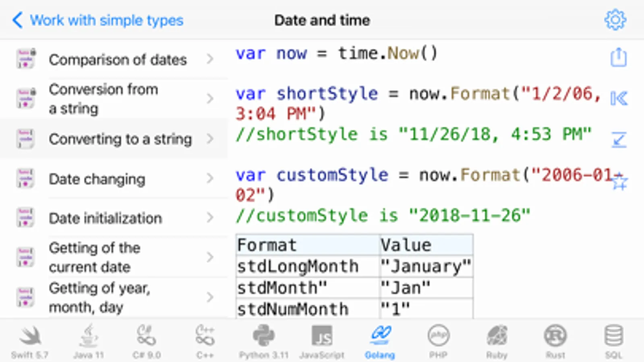
Task: Click the shrink view diagonal arrow icon
Action: pyautogui.click(x=619, y=140)
